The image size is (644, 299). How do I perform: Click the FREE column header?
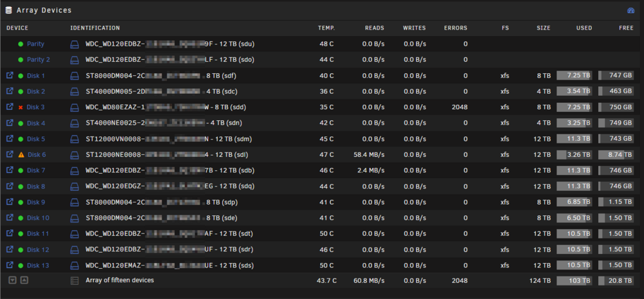point(627,28)
